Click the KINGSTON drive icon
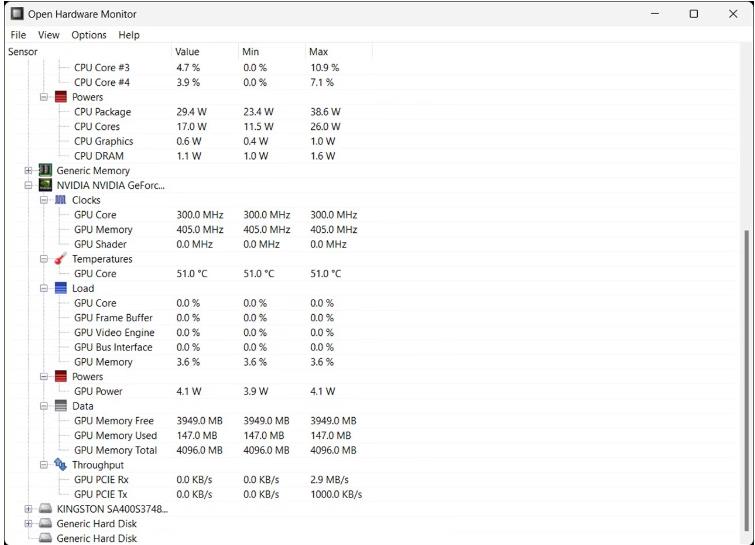The width and height of the screenshot is (755, 545). (45, 508)
